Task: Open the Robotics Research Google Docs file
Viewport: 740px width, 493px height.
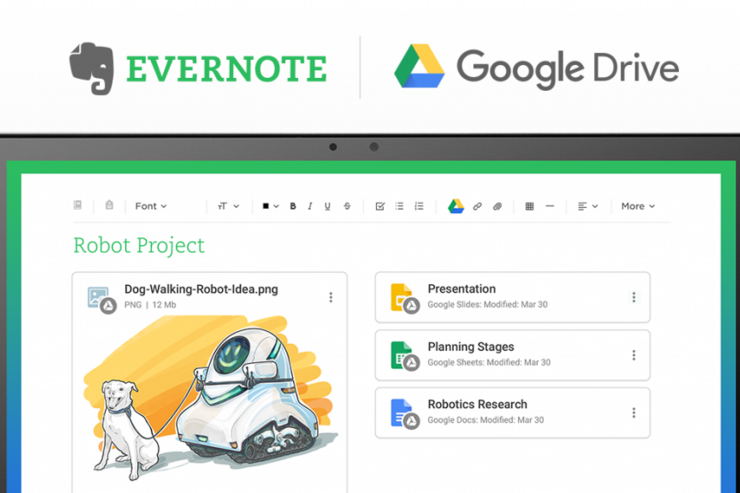Action: pos(513,413)
